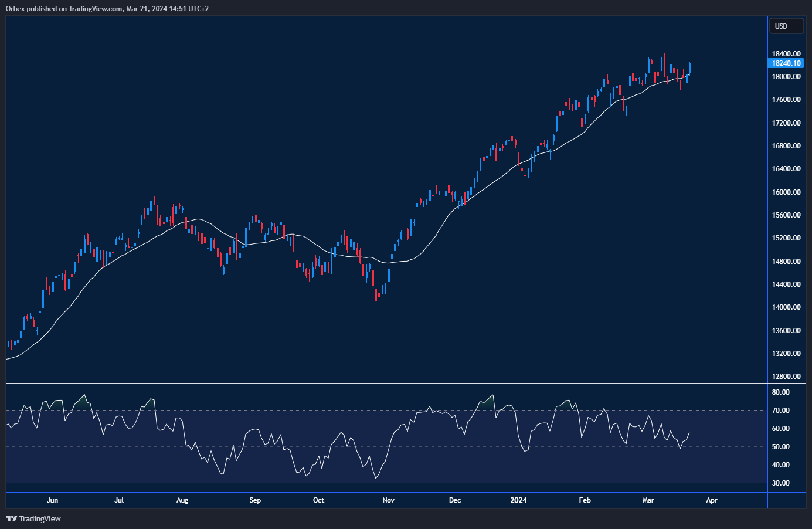Click the latest blue candlestick near 18240
Viewport: 812px width, 529px height.
(689, 67)
